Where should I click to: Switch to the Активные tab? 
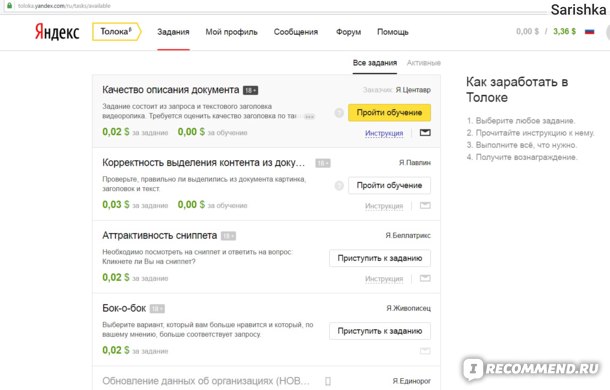424,63
